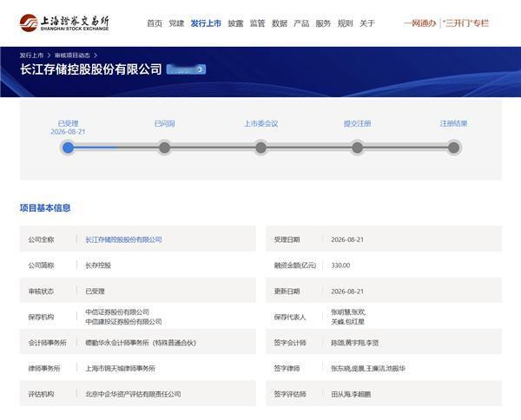Click 张明慧,张欢 sponsor representatives line
Screen dimensions: 521x420
pos(348,312)
